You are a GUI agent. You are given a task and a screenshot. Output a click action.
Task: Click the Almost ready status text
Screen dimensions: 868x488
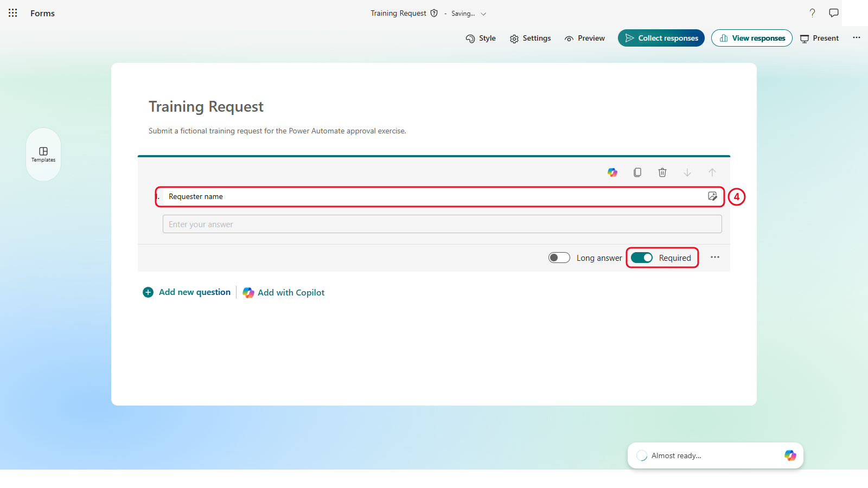[676, 456]
